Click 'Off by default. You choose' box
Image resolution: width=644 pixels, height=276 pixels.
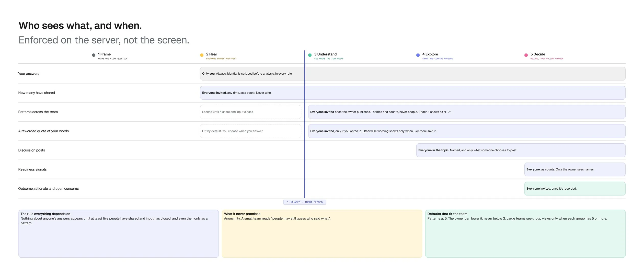pyautogui.click(x=250, y=131)
